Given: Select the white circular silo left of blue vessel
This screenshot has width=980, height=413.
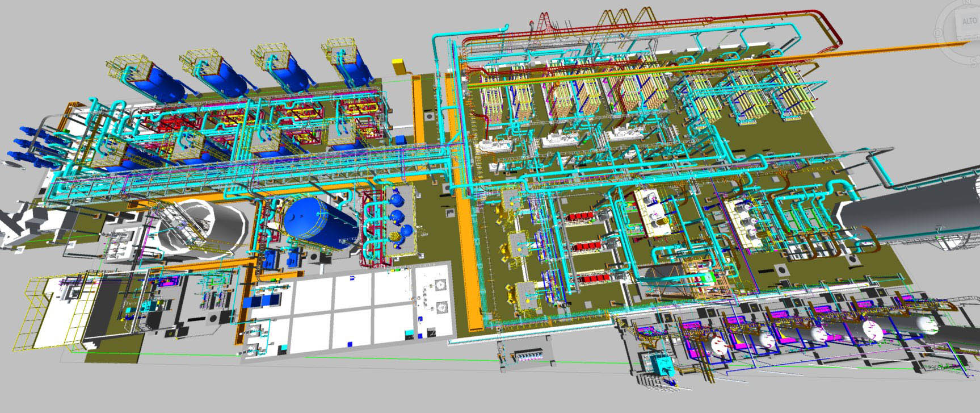Looking at the screenshot, I should click(211, 228).
